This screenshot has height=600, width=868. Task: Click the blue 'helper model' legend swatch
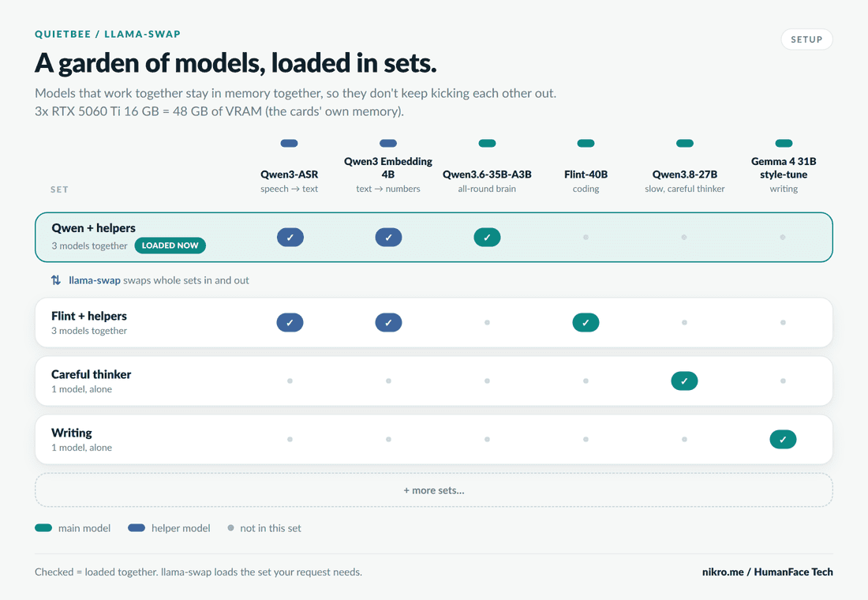pyautogui.click(x=137, y=528)
